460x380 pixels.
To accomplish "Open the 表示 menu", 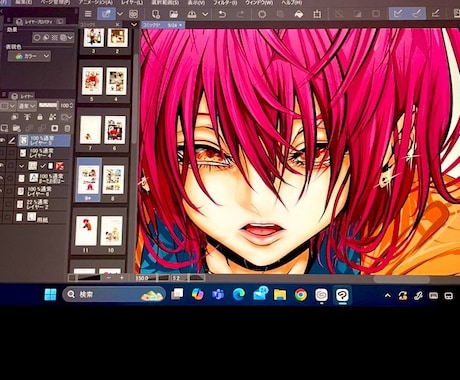I will tap(196, 2).
